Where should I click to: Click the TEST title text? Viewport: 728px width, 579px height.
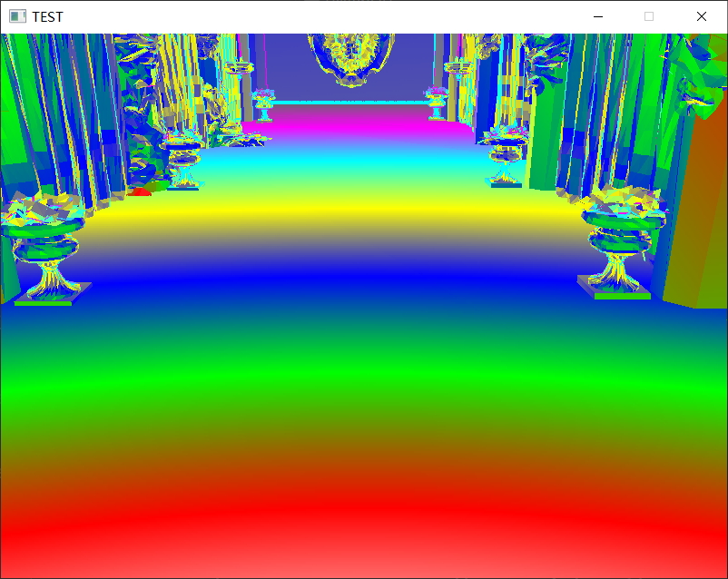click(x=47, y=17)
